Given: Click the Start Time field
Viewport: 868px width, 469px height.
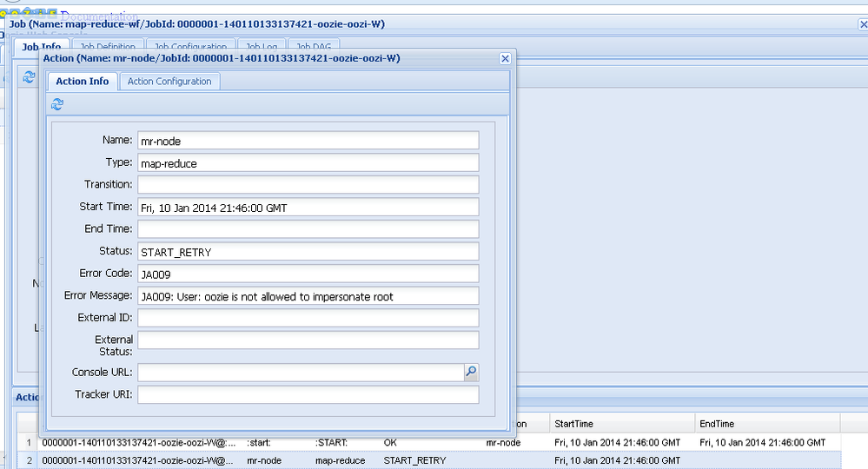Looking at the screenshot, I should (308, 208).
